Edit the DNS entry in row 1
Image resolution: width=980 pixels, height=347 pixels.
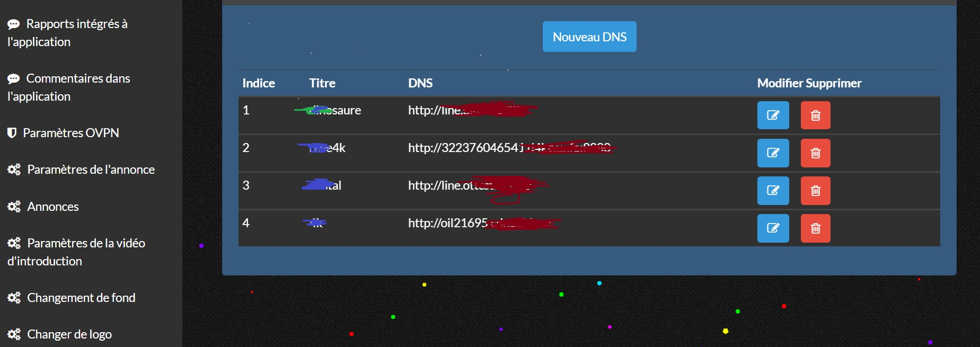click(773, 115)
